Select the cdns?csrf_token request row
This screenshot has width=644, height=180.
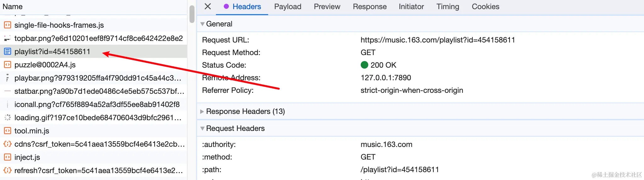(94, 144)
